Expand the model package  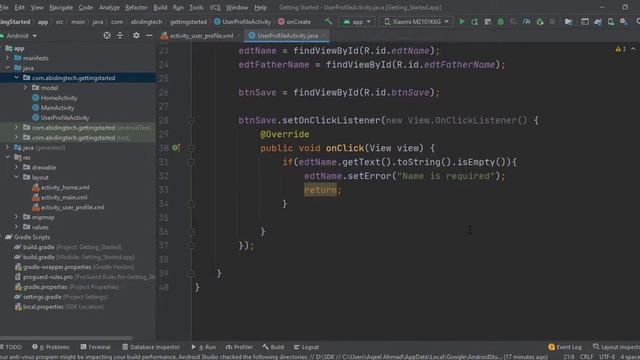[25, 88]
